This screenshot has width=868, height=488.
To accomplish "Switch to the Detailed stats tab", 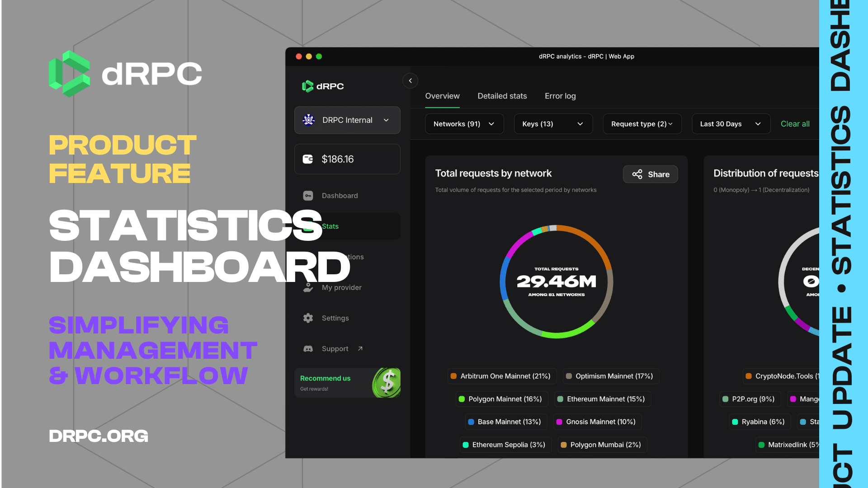I will [x=502, y=96].
